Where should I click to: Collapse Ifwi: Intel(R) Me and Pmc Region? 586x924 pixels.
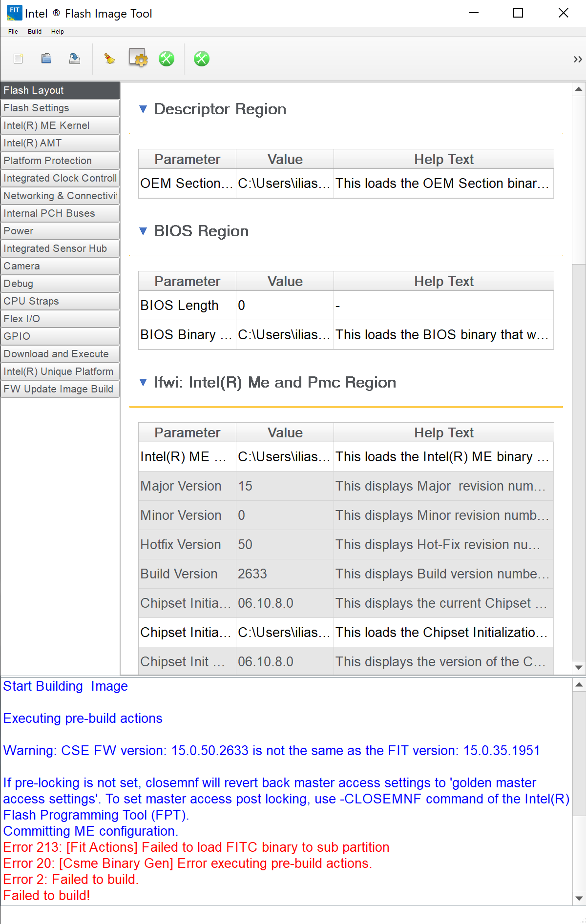tap(143, 382)
